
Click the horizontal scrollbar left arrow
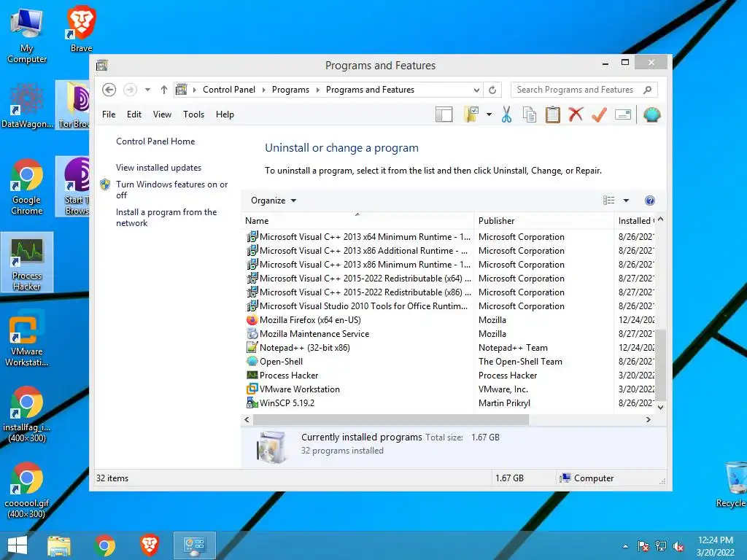pyautogui.click(x=247, y=419)
